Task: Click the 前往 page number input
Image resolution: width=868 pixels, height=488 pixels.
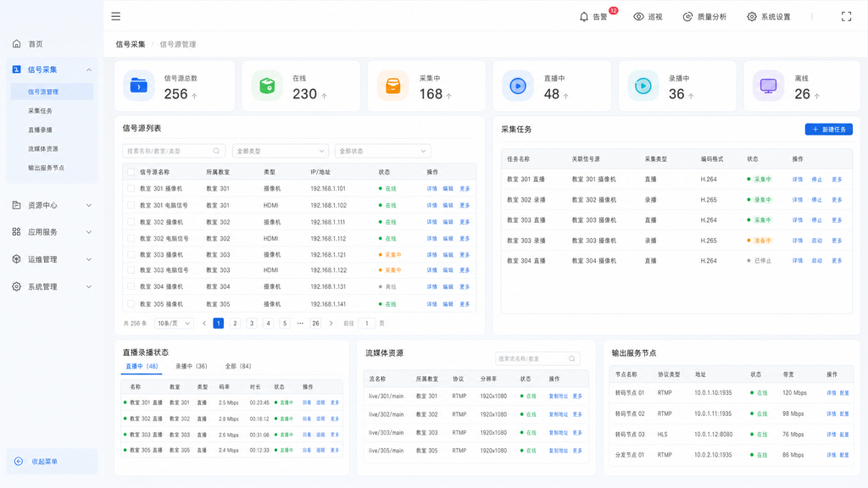Action: 366,323
